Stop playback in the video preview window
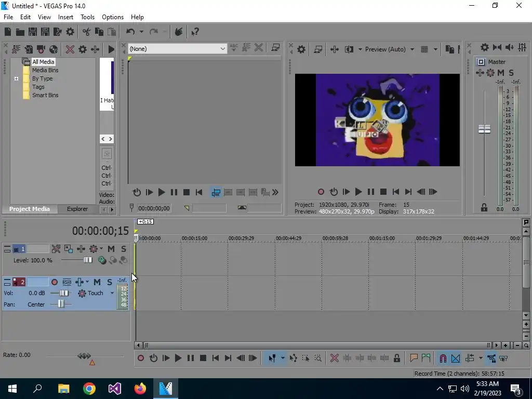Screen dimensions: 532x399 383,192
